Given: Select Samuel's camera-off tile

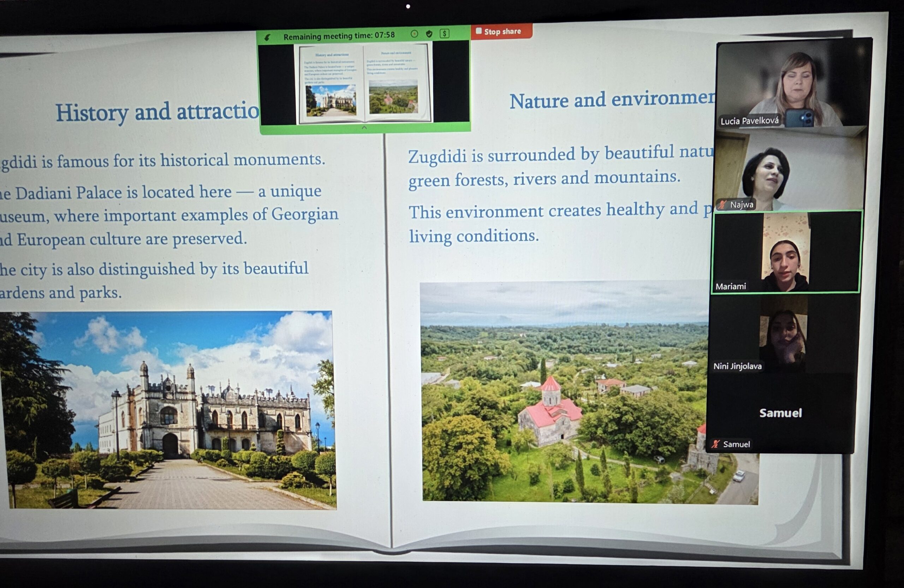Looking at the screenshot, I should 780,413.
